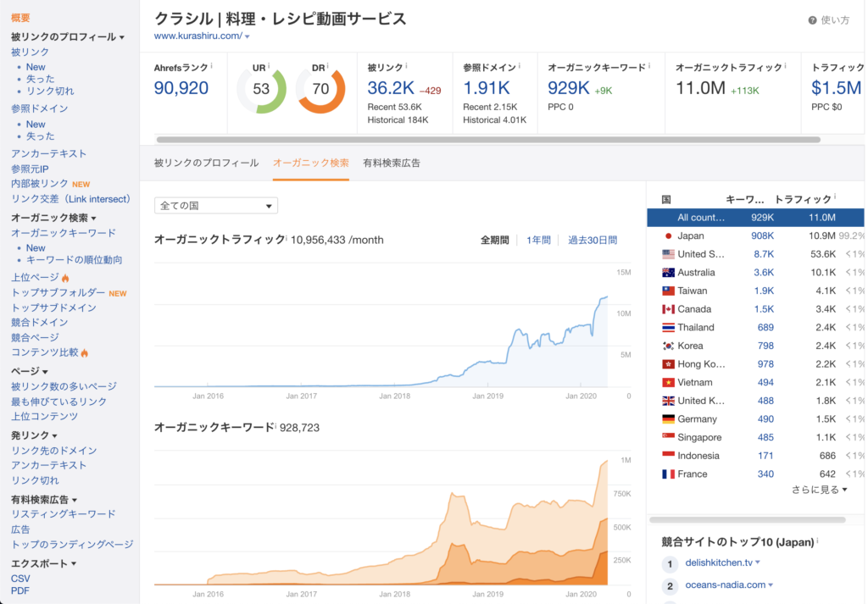This screenshot has height=604, width=868.
Task: Click the Singapore flag icon
Action: pos(668,437)
